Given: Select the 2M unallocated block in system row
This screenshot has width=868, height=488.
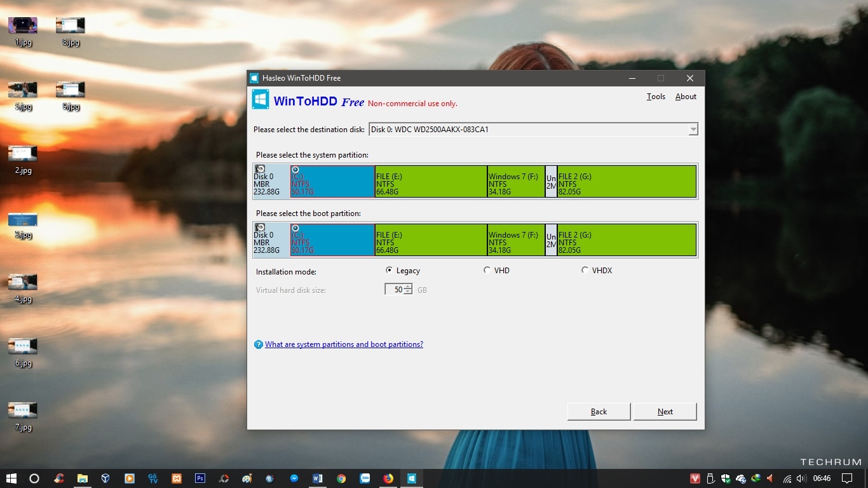Looking at the screenshot, I should pos(551,181).
